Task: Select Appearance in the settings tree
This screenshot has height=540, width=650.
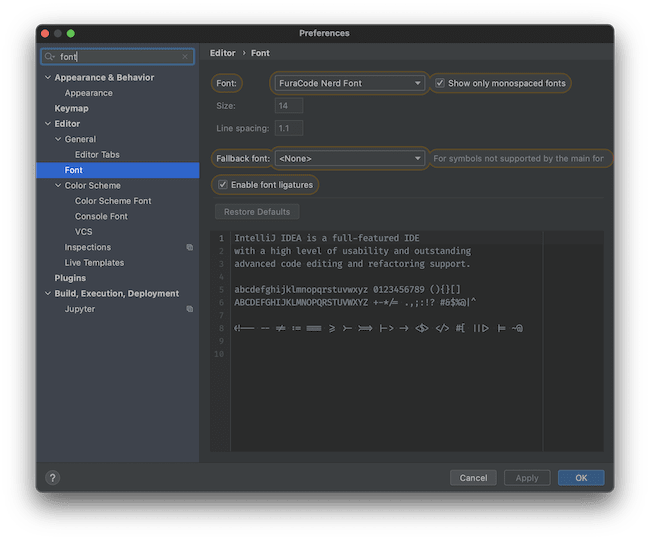Action: pos(89,93)
